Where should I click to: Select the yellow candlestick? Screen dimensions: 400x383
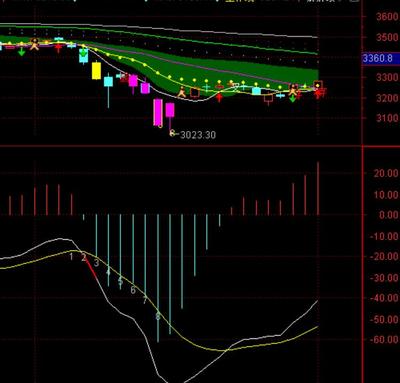96,71
